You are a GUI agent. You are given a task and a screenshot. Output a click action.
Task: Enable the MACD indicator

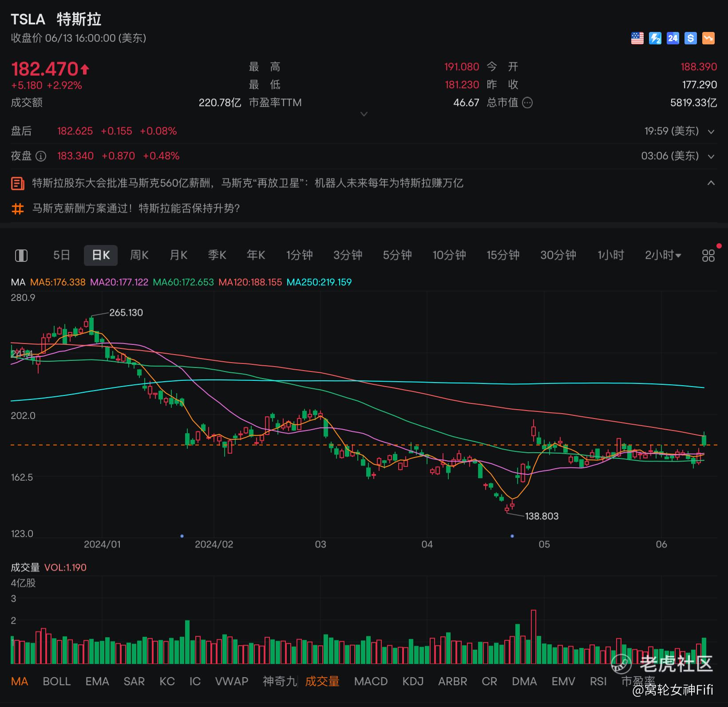(371, 681)
